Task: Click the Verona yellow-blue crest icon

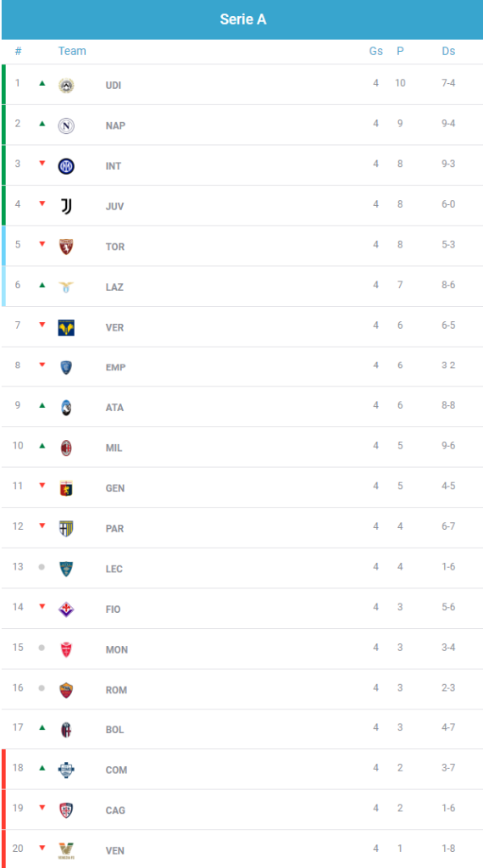Action: (x=66, y=328)
